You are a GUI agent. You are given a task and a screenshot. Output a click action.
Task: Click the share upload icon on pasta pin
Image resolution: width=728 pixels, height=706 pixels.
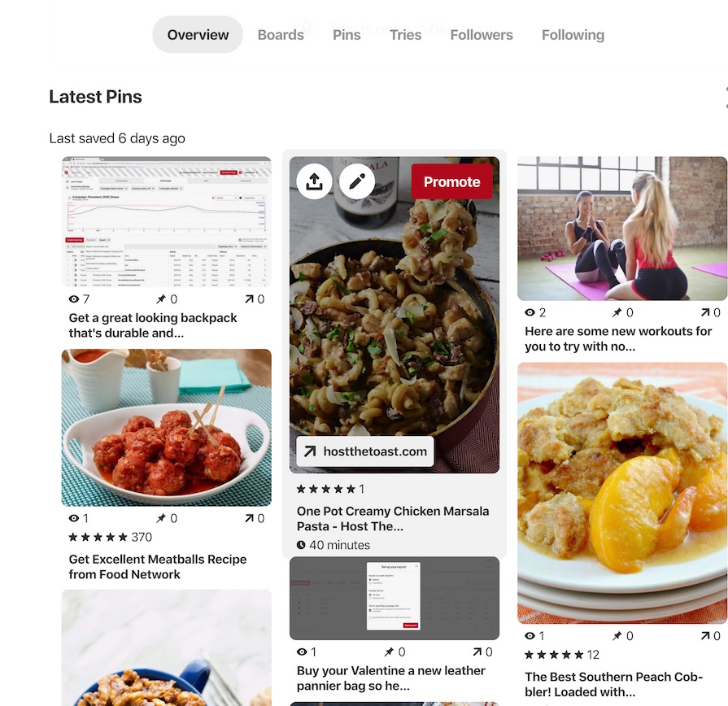(314, 181)
